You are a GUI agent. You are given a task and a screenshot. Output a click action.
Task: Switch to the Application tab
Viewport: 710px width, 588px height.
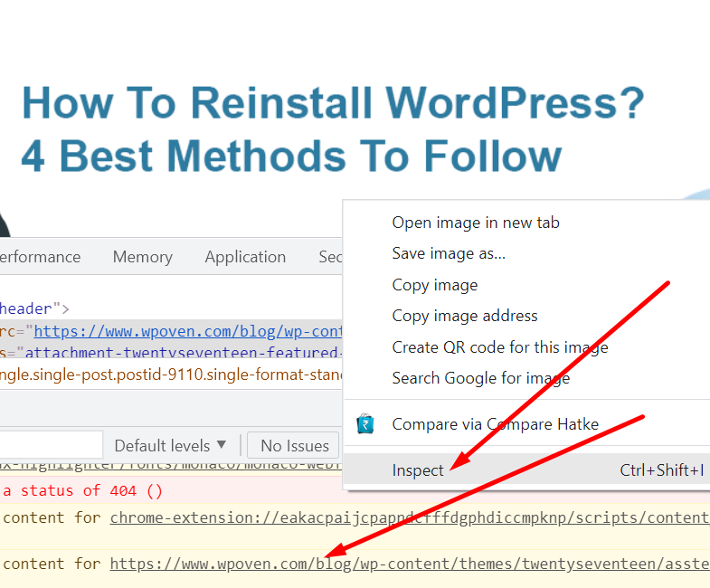(x=245, y=257)
